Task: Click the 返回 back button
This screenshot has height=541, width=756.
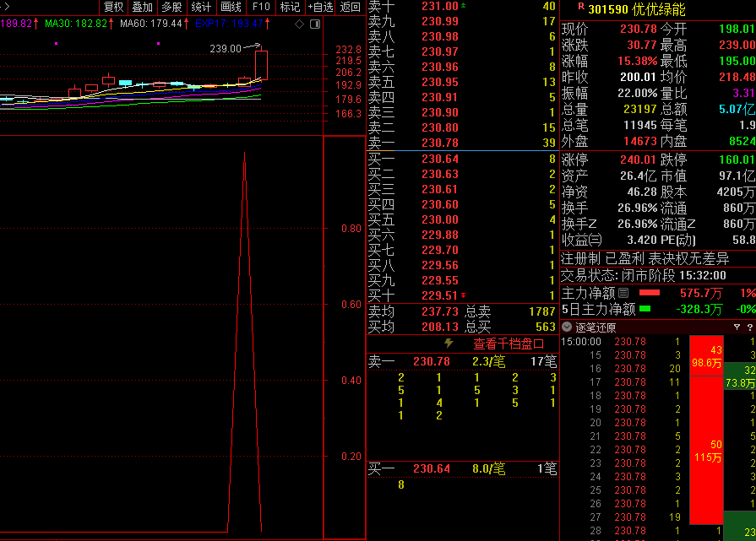Action: (x=350, y=7)
